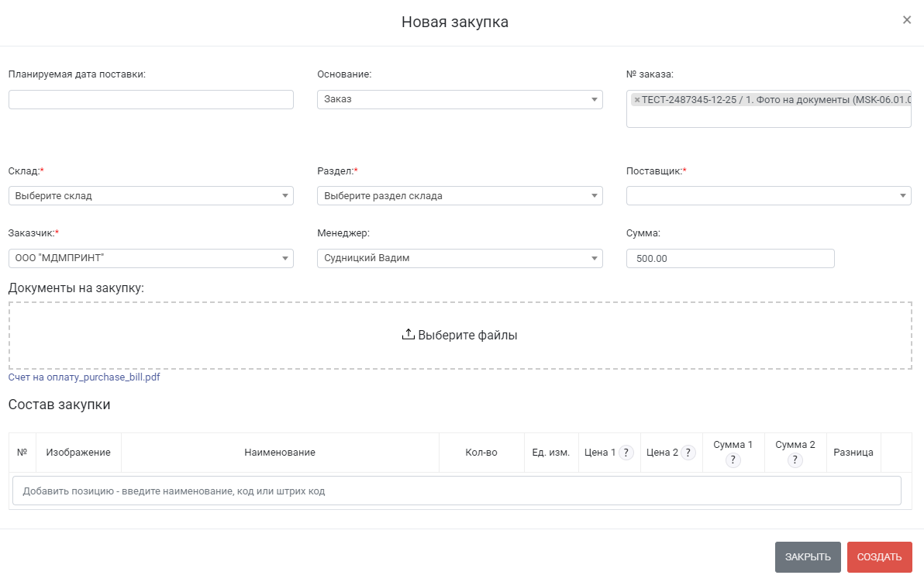The image size is (924, 582).
Task: Remove the ТЕСТ-2487345-12-25 order tag
Action: click(637, 100)
